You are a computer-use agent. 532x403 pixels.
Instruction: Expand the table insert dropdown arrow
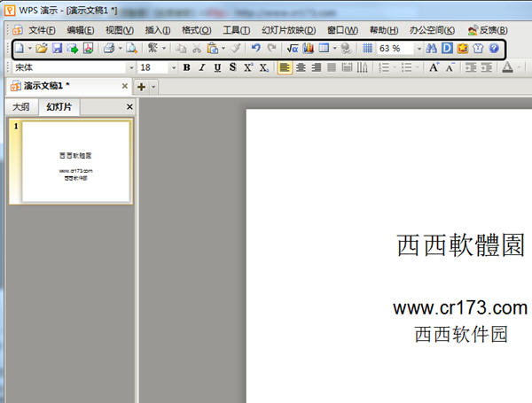click(334, 49)
